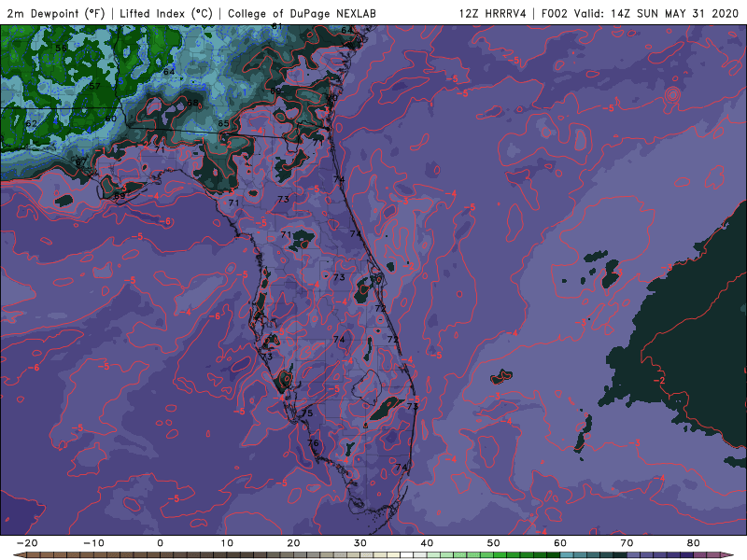Click the "62" dewpoint value on map
Screen dimensions: 747x560
[31, 123]
